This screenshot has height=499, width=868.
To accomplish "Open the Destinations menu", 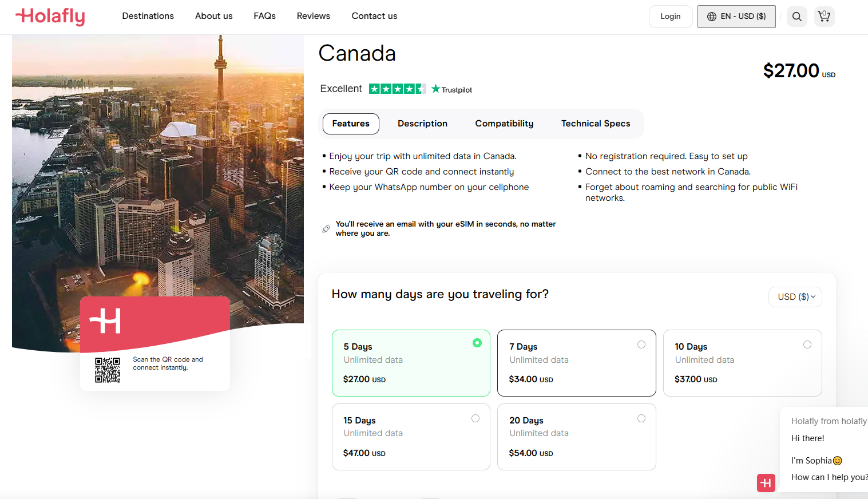I will click(148, 16).
